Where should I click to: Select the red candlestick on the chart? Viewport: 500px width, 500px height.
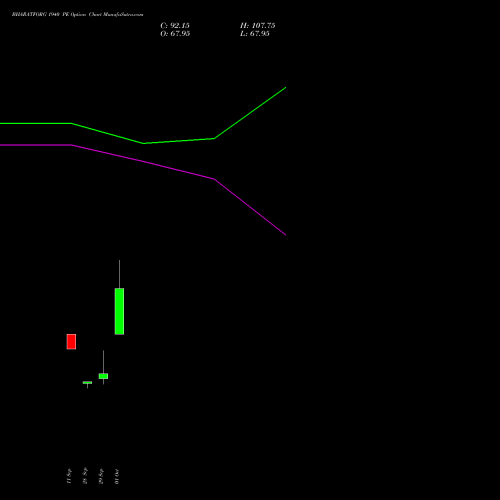point(71,342)
